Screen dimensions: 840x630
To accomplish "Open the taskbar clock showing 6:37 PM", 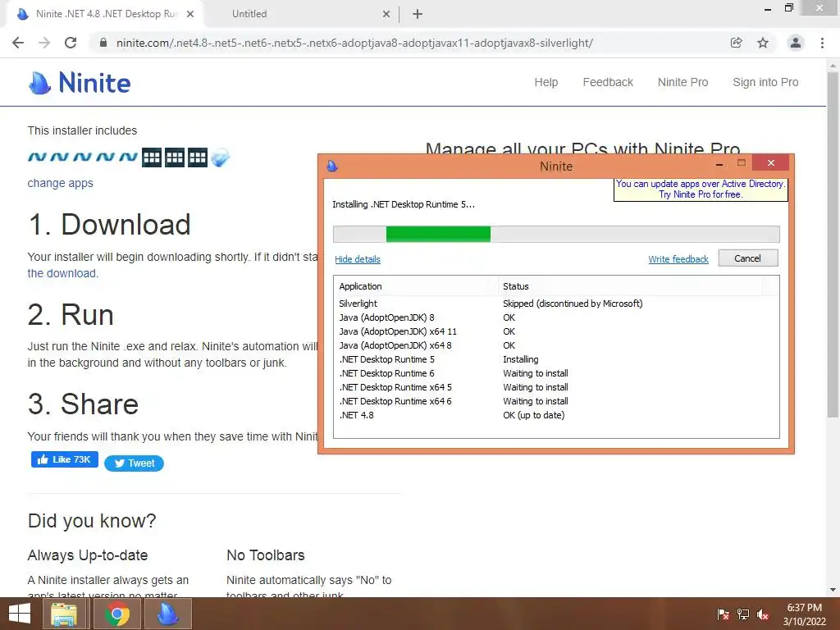I will (804, 614).
